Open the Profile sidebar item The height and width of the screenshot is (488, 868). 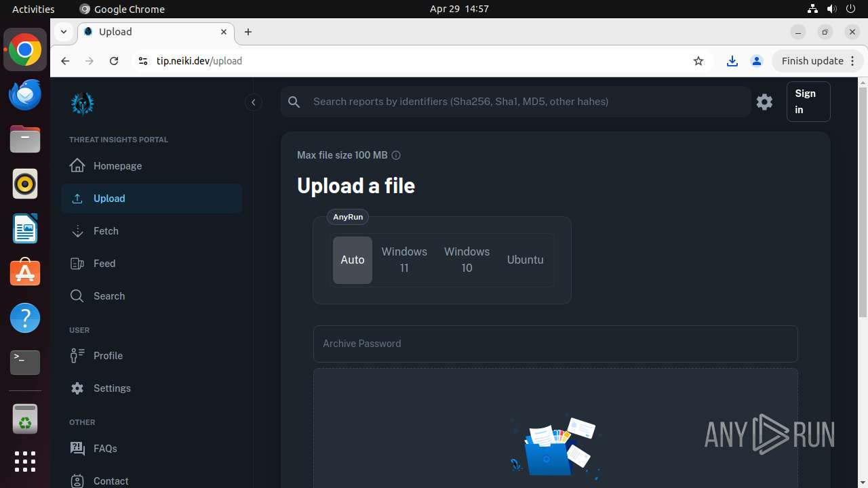(x=152, y=356)
